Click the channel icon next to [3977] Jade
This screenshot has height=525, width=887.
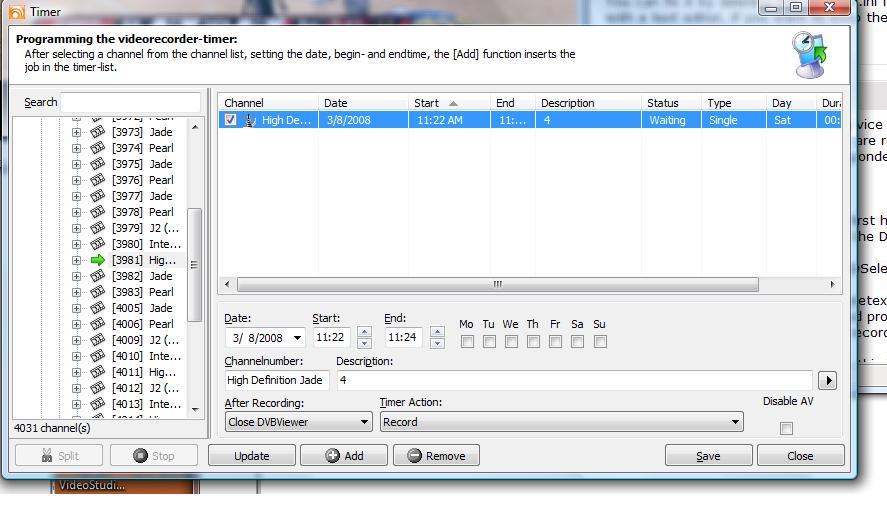pos(98,196)
